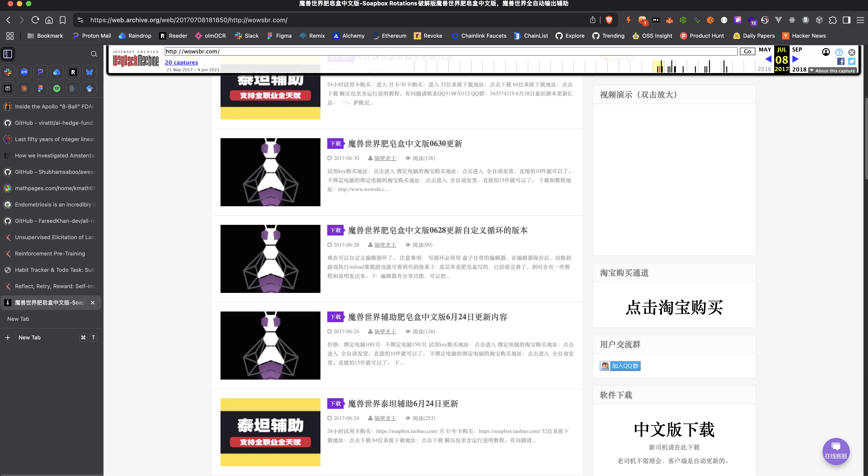Go to previous capture with left arrow

pos(769,59)
